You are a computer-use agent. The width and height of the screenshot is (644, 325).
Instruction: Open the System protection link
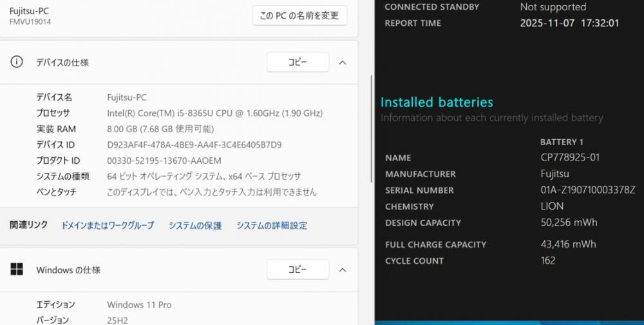click(x=195, y=225)
